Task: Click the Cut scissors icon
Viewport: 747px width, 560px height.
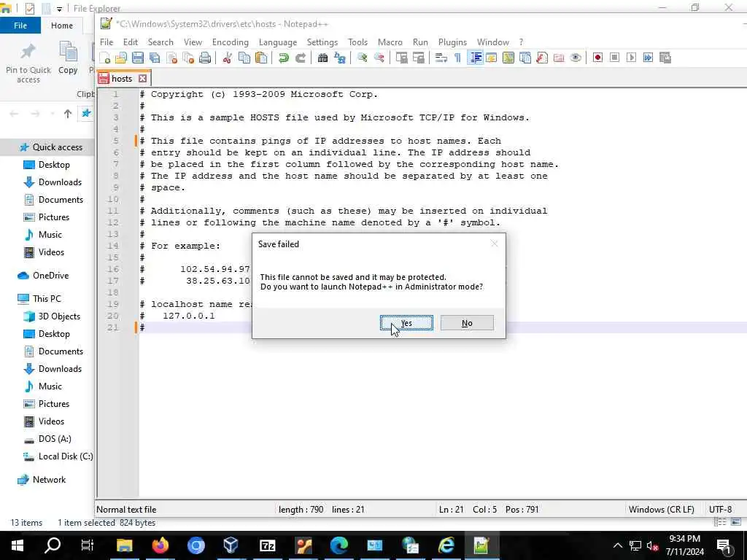Action: (228, 58)
